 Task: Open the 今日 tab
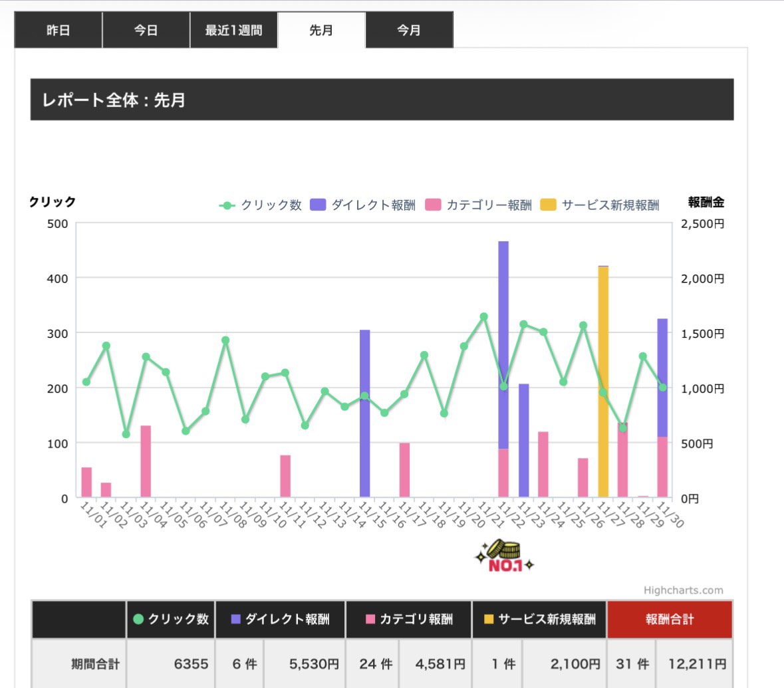tap(146, 30)
